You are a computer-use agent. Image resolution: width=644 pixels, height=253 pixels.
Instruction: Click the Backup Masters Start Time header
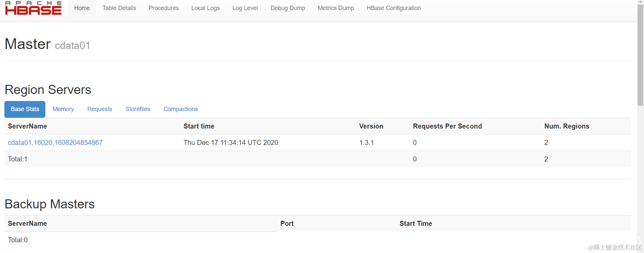click(x=416, y=223)
